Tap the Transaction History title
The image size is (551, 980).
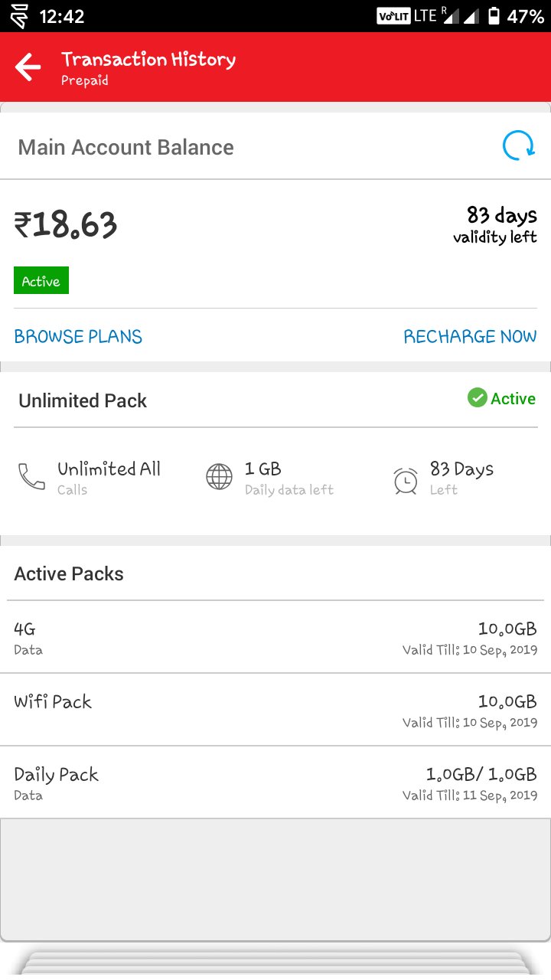click(x=148, y=60)
